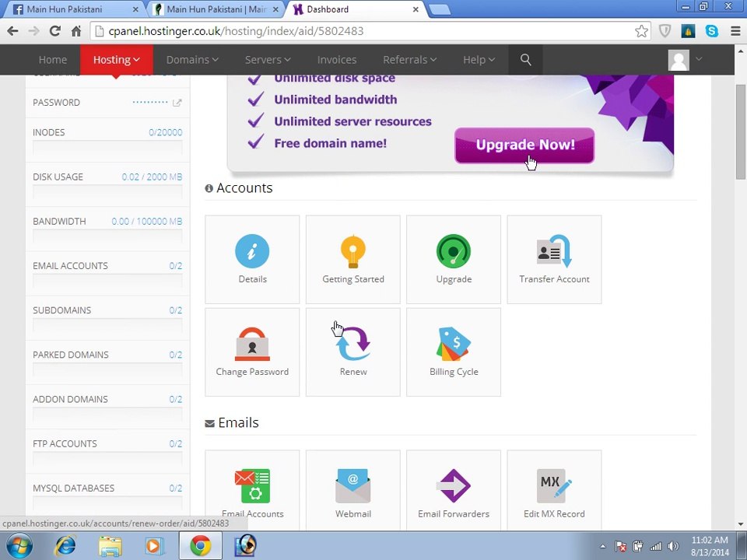Click the shield extension icon in the toolbar
The height and width of the screenshot is (560, 747).
665,31
